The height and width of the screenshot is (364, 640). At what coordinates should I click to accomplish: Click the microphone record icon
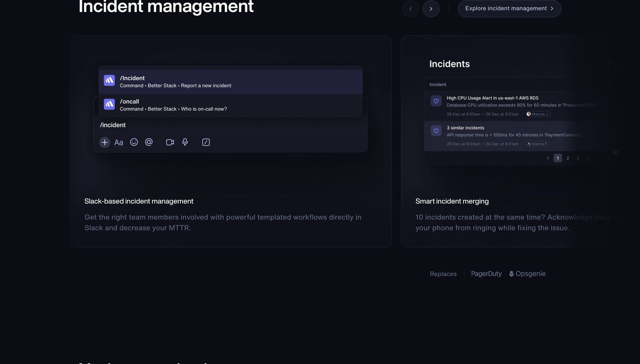[x=185, y=142]
